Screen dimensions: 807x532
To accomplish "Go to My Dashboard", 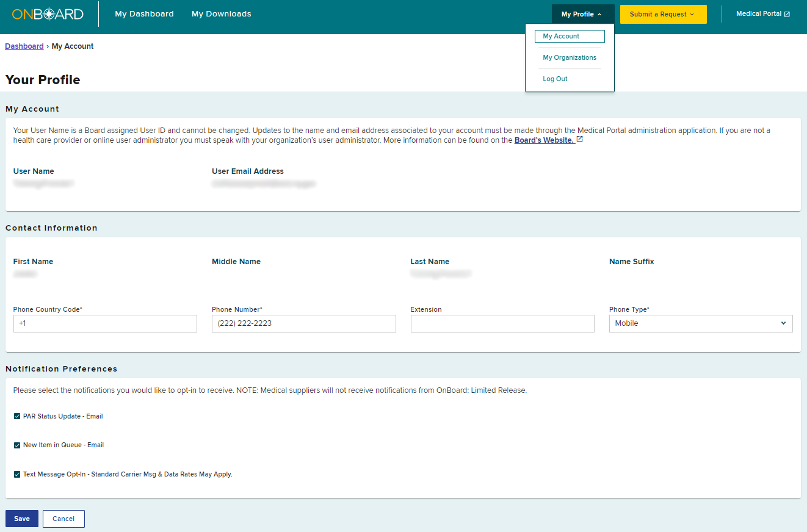I will (x=144, y=14).
